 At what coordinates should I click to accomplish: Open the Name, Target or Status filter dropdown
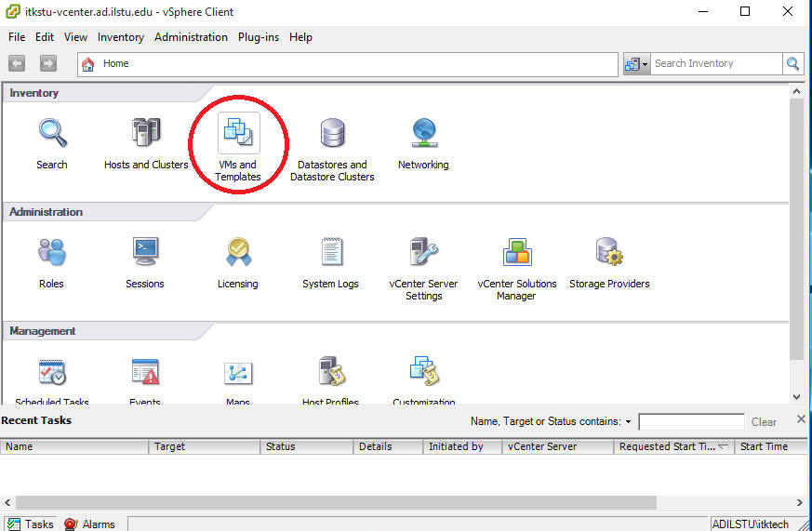(x=628, y=422)
